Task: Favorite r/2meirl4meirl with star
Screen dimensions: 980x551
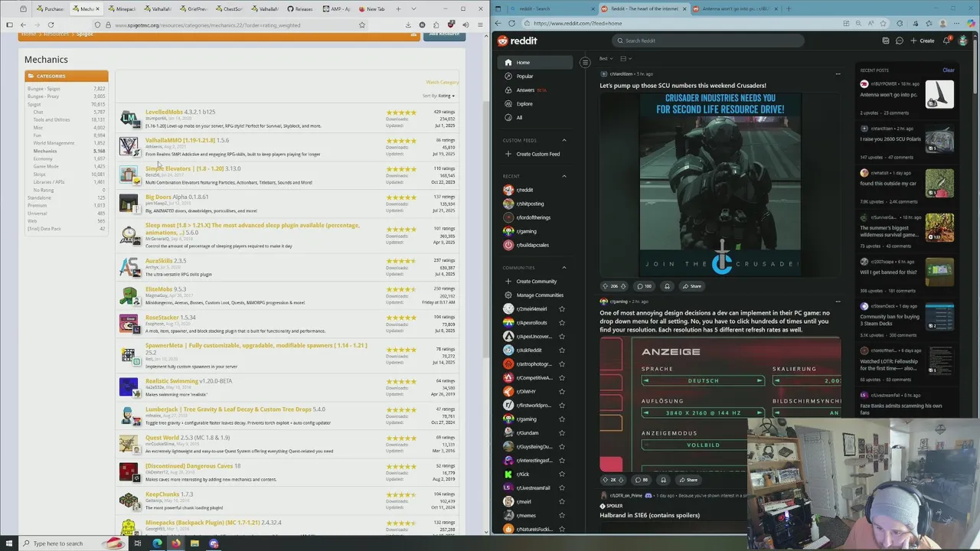Action: [562, 309]
